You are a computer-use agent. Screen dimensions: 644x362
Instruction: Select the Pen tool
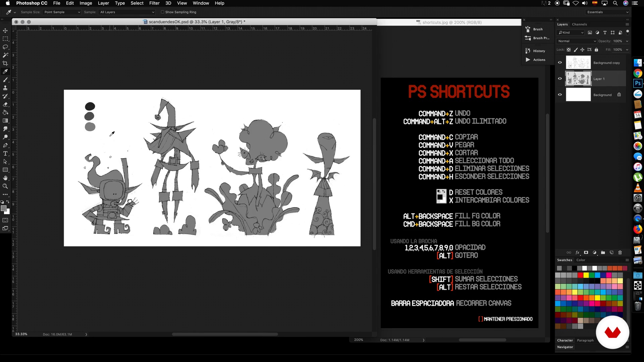pyautogui.click(x=5, y=145)
